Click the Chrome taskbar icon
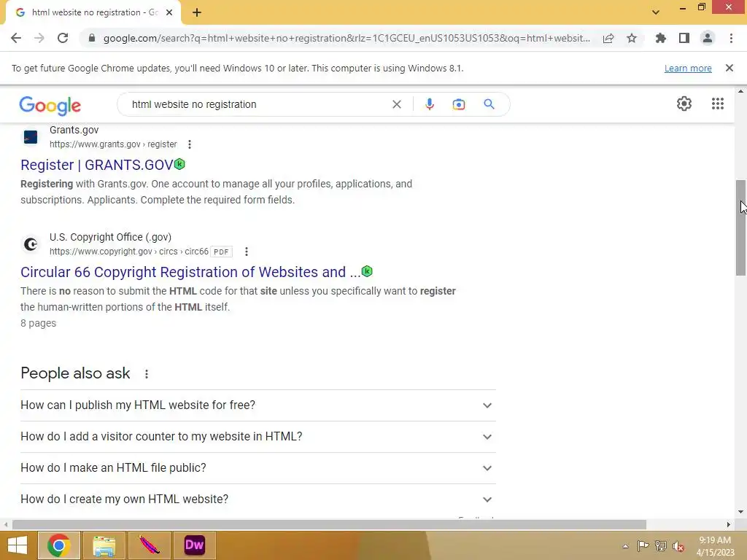This screenshot has height=560, width=747. click(x=59, y=545)
